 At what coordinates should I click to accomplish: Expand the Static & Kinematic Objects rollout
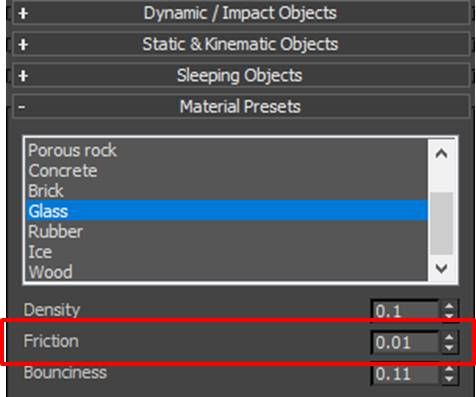241,44
